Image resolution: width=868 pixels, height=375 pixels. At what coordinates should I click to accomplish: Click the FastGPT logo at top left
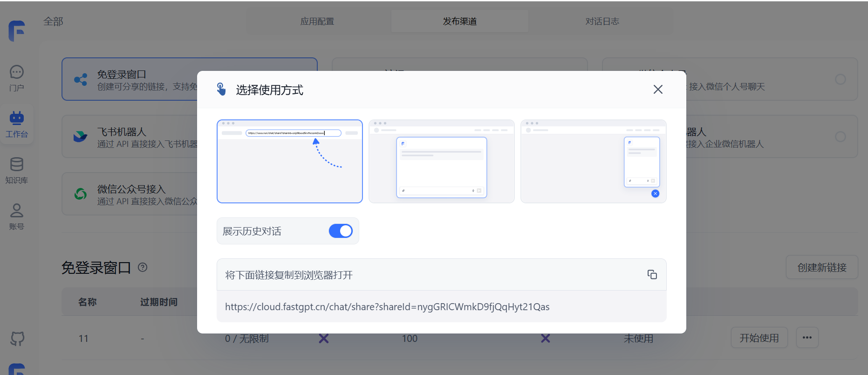coord(17,31)
